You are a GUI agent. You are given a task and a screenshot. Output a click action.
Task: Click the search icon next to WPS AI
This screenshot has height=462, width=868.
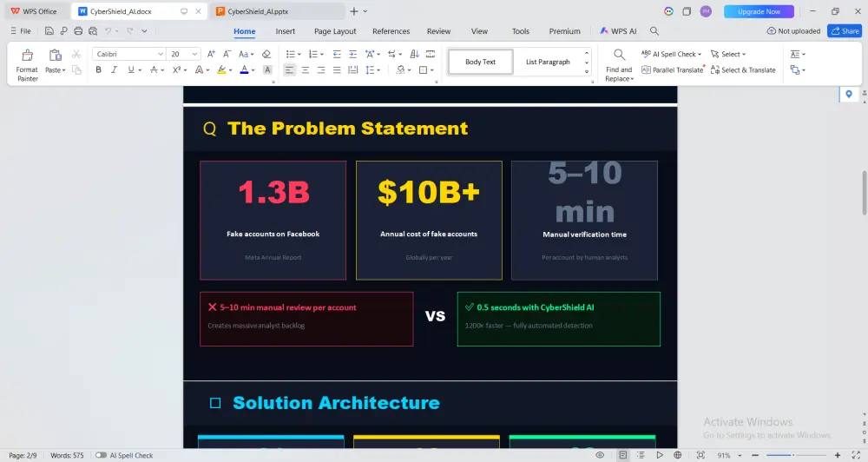click(x=654, y=31)
